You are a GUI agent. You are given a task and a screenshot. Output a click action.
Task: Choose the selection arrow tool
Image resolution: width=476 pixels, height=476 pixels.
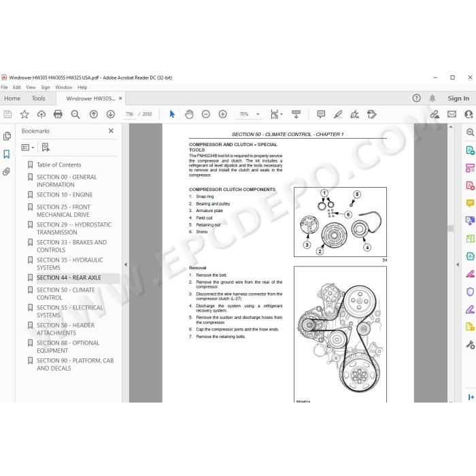pos(172,114)
